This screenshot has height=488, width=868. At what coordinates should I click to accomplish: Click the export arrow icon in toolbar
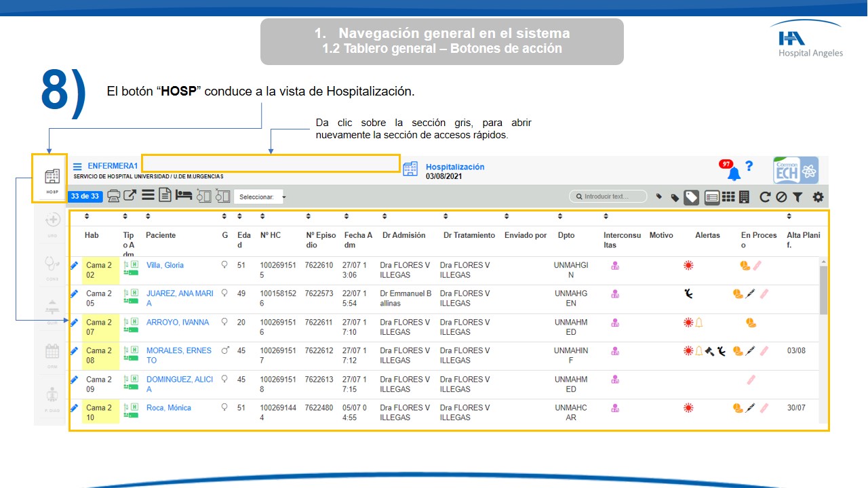(130, 196)
